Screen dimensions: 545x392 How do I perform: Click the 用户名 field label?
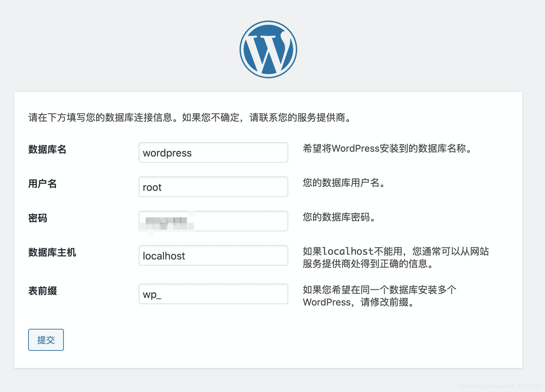point(43,184)
